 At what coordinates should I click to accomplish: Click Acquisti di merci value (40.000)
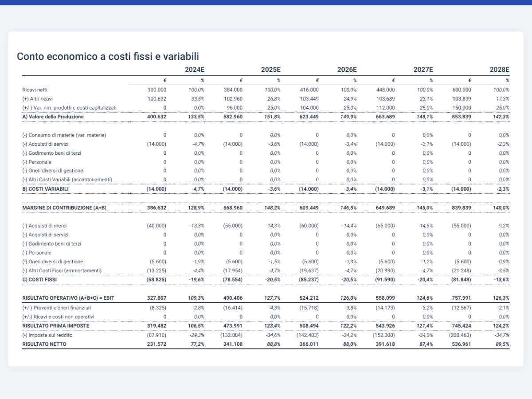[x=156, y=226]
